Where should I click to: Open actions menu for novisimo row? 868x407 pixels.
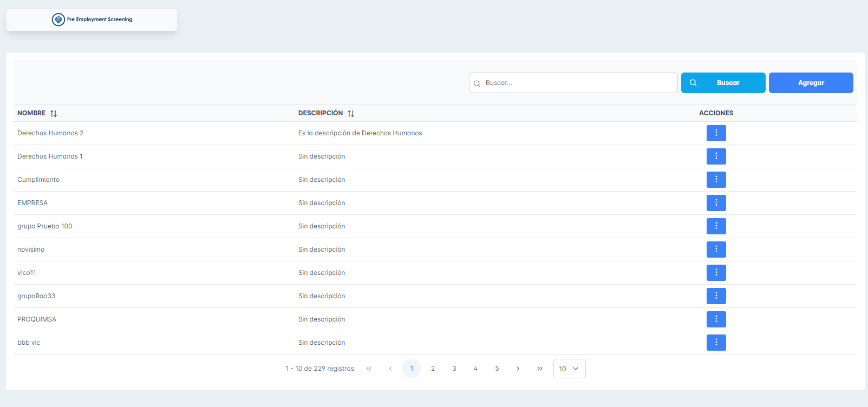[x=716, y=250]
